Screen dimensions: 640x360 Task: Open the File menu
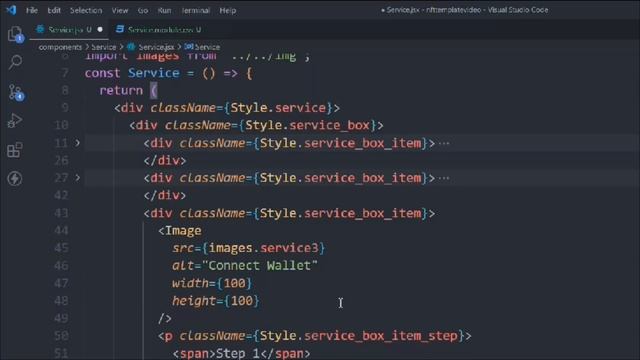31,10
